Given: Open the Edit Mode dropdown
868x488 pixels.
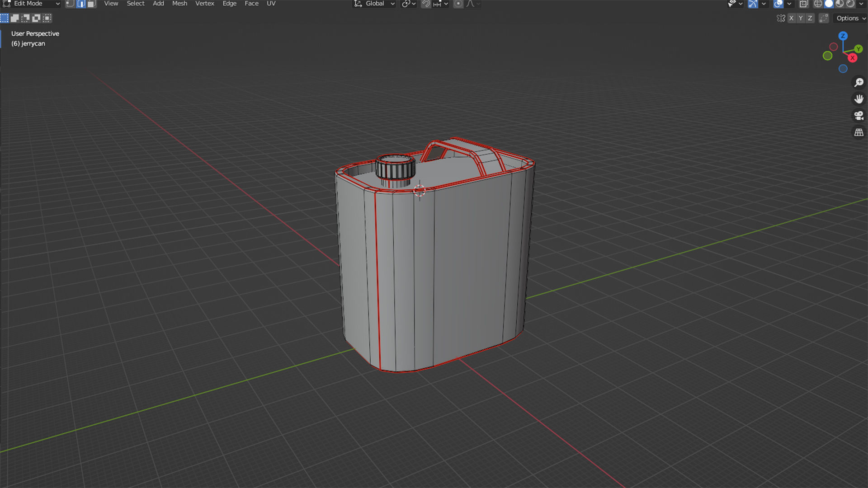Looking at the screenshot, I should [x=31, y=4].
